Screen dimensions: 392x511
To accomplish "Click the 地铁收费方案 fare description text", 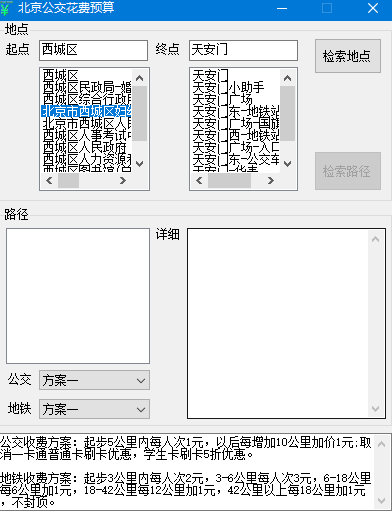I will click(x=186, y=490).
